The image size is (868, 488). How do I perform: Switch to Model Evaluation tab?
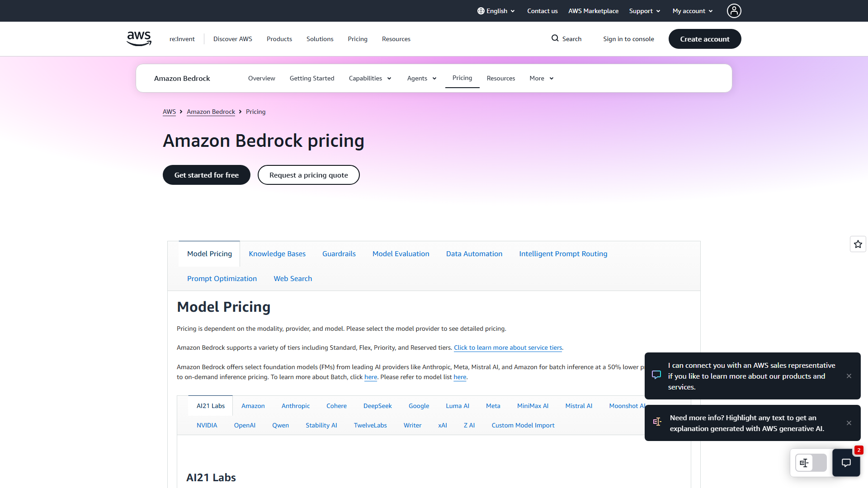[x=401, y=253]
